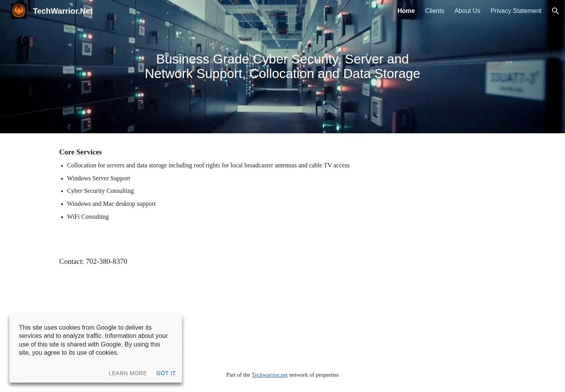Click Windows and Mac desktop support item
The width and height of the screenshot is (565, 392).
tap(111, 204)
